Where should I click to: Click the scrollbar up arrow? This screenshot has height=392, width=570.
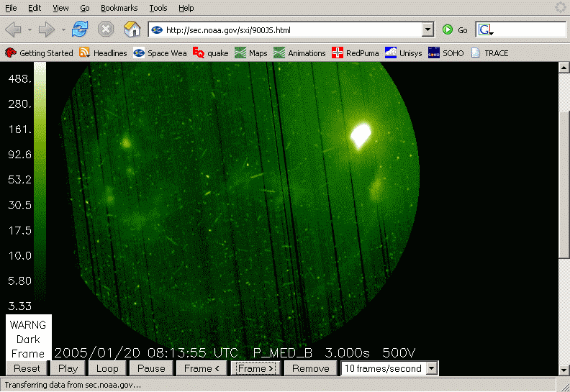(x=564, y=67)
